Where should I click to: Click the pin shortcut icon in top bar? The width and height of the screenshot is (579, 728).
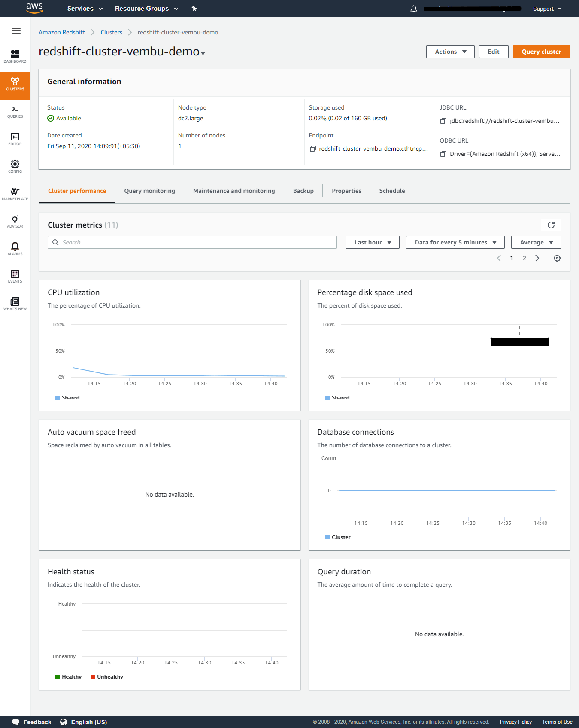[194, 9]
